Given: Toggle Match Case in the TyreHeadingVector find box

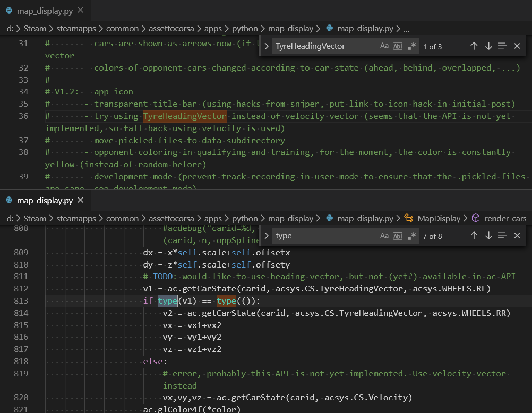Looking at the screenshot, I should click(384, 46).
